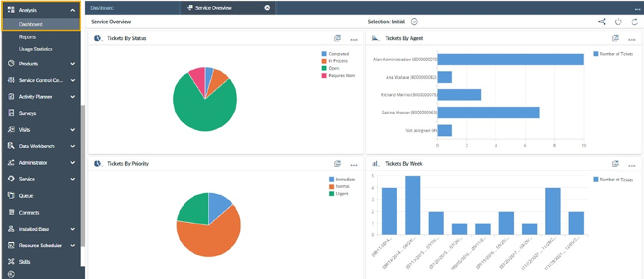Open Tickets By Week in new window
This screenshot has width=644, height=279.
pos(615,163)
